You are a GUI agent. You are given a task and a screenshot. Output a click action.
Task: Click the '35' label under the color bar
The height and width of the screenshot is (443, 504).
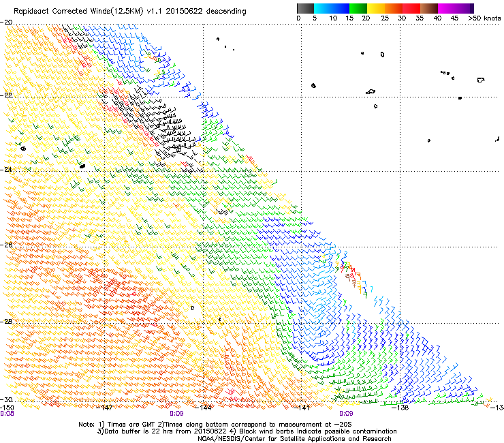tap(420, 18)
